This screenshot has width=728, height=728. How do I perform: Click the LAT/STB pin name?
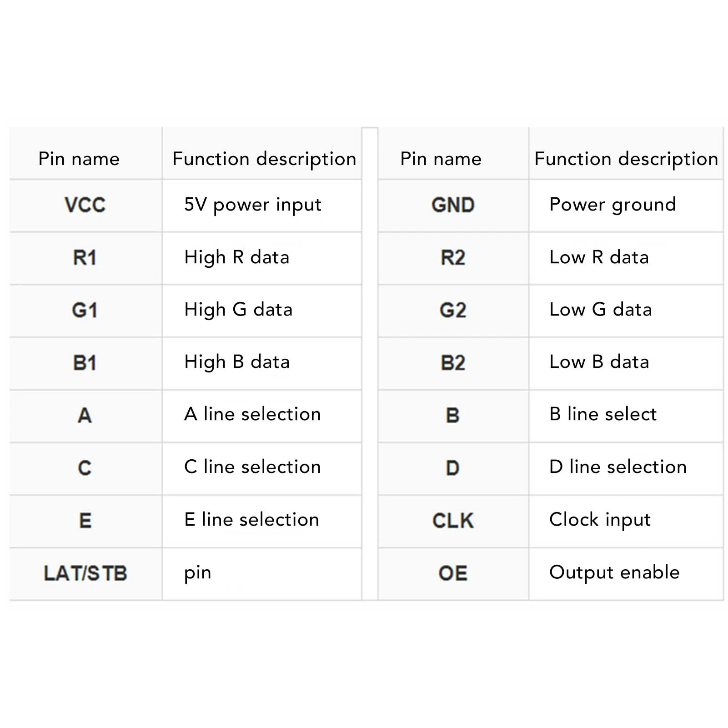point(85,573)
